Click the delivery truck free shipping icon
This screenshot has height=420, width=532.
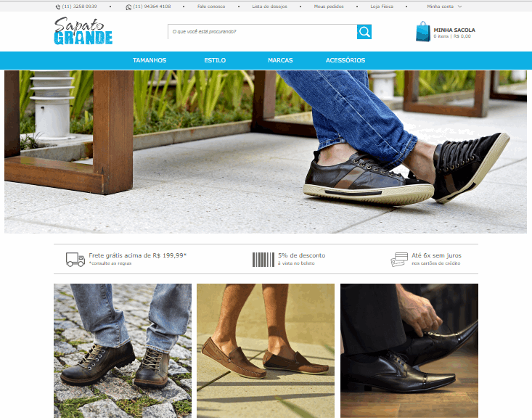(75, 259)
